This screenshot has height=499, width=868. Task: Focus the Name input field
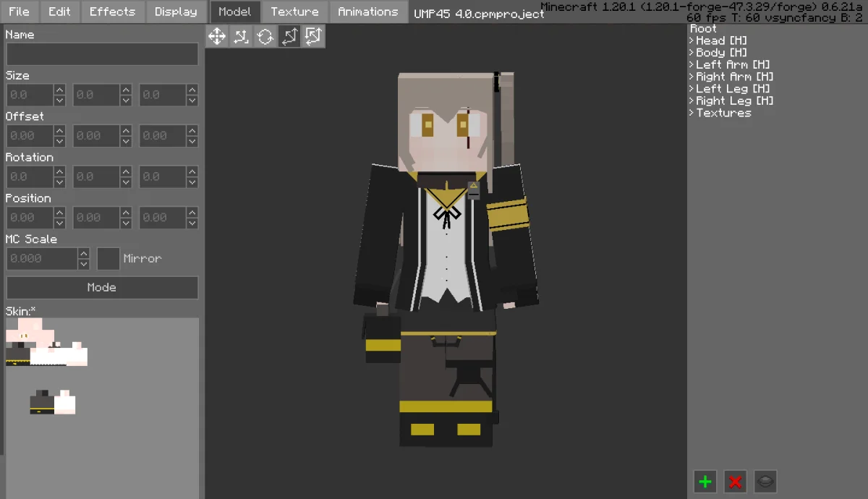(102, 54)
